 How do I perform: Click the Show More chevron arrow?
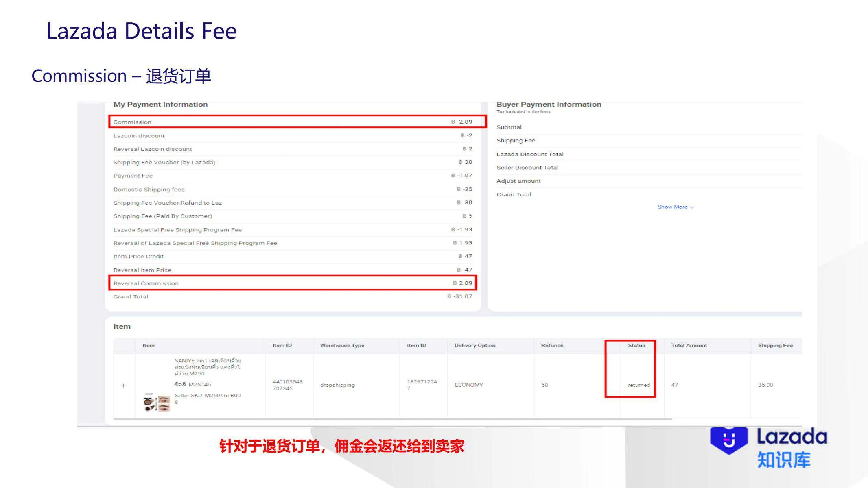[692, 207]
